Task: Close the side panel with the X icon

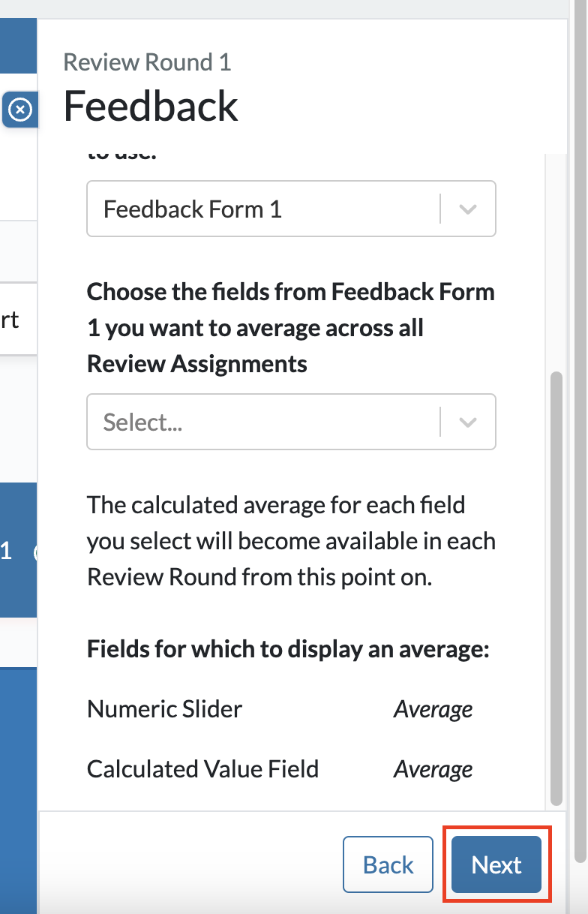Action: click(x=21, y=110)
